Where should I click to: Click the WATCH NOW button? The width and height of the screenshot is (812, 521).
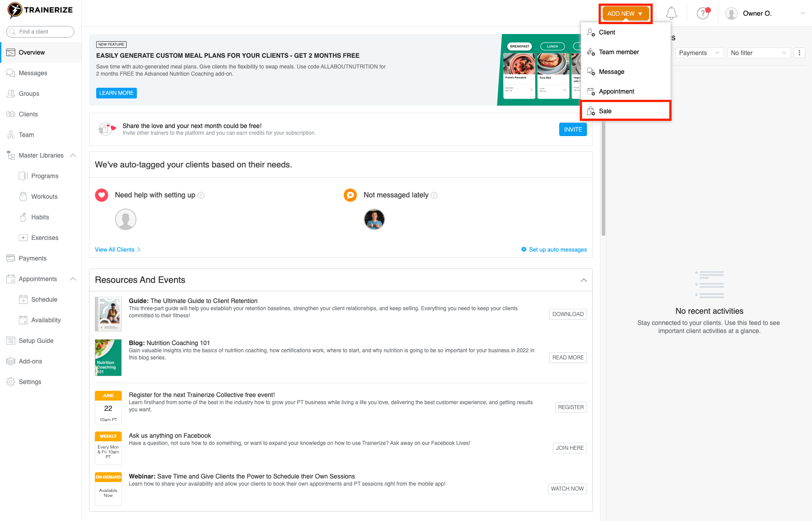(567, 489)
